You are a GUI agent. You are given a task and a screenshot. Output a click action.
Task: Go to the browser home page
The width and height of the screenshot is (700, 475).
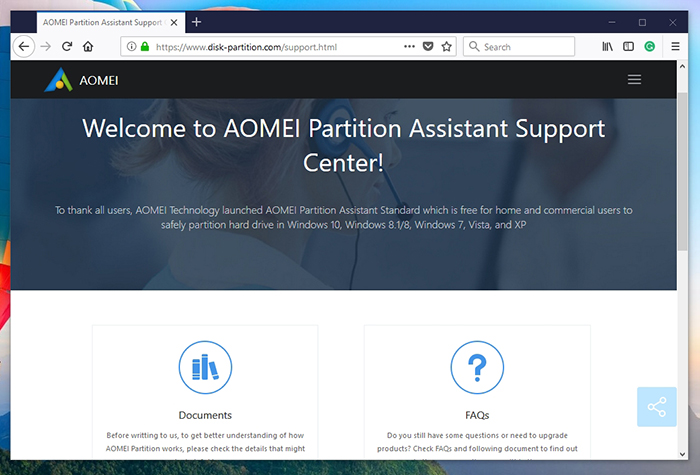[x=88, y=46]
